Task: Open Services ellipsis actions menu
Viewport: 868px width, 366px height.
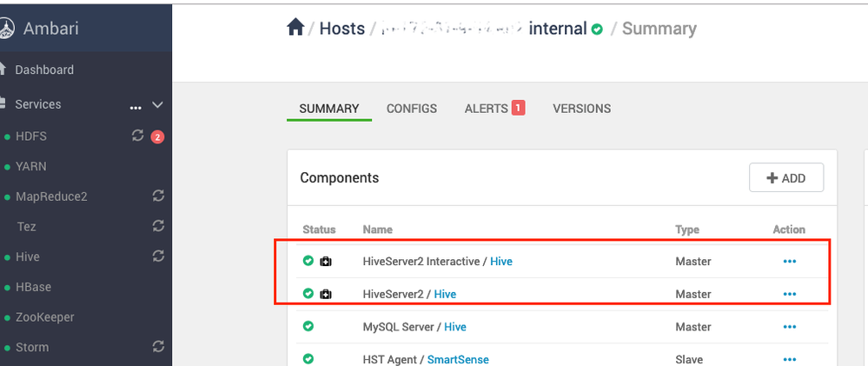Action: [x=136, y=105]
